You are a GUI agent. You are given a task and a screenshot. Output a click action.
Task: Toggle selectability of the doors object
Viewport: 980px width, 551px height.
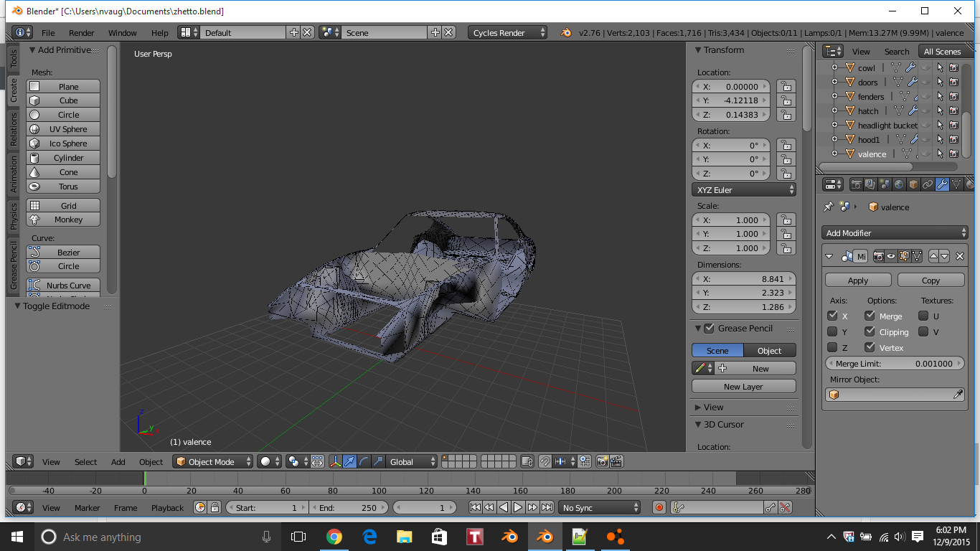point(940,82)
